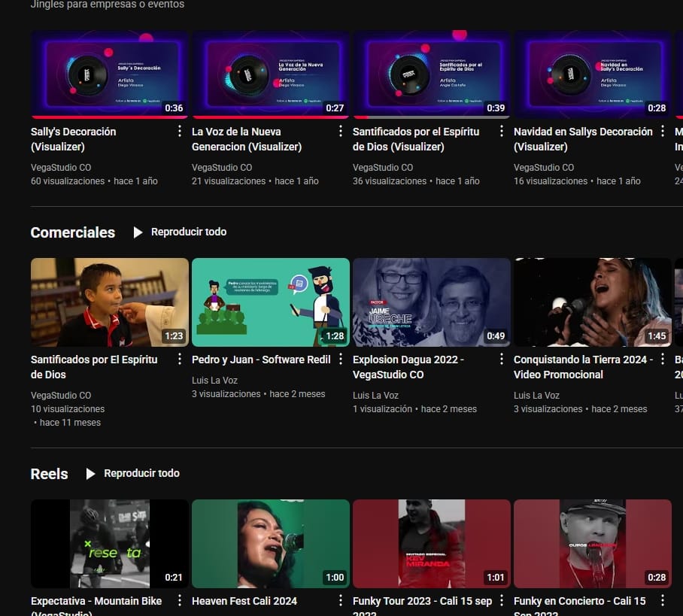Screen dimensions: 683x616
Task: Go to VegaStudio CO channel under Sally's Decoración
Action: pos(60,168)
